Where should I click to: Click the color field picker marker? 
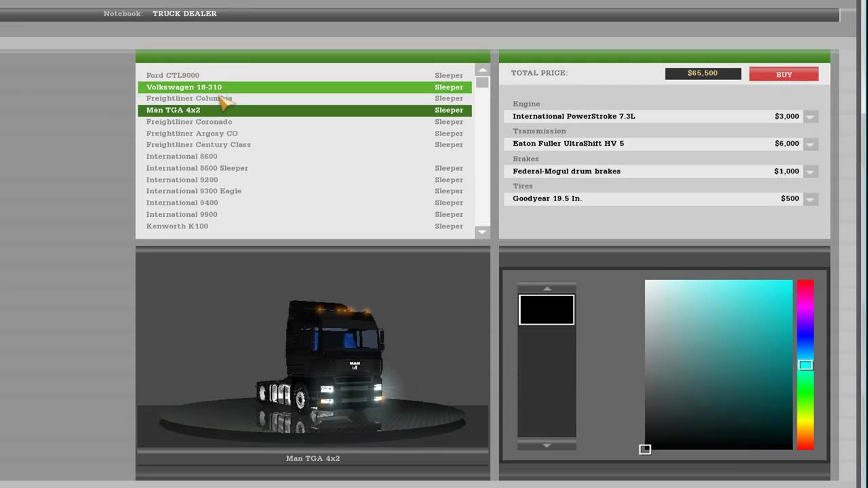point(645,449)
